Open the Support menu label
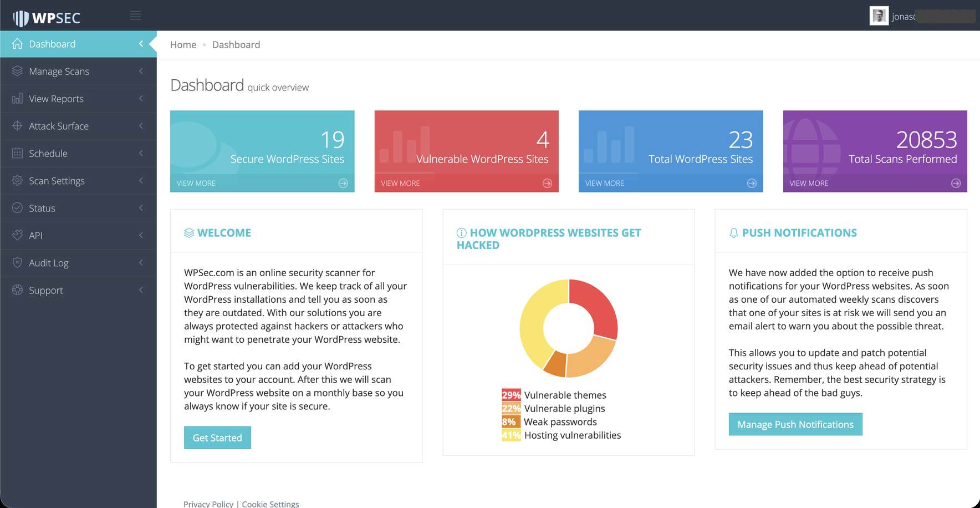The image size is (980, 508). (46, 290)
